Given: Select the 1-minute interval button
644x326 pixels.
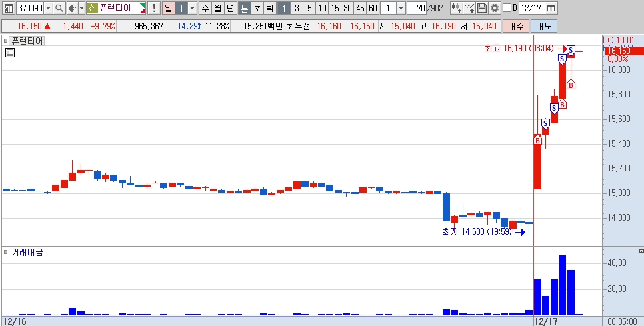Looking at the screenshot, I should pos(283,8).
